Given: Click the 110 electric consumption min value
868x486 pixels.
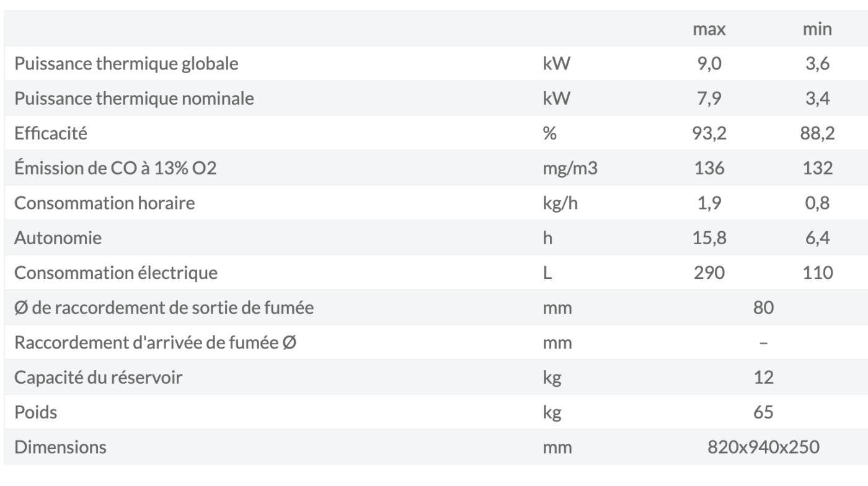Looking at the screenshot, I should point(817,273).
